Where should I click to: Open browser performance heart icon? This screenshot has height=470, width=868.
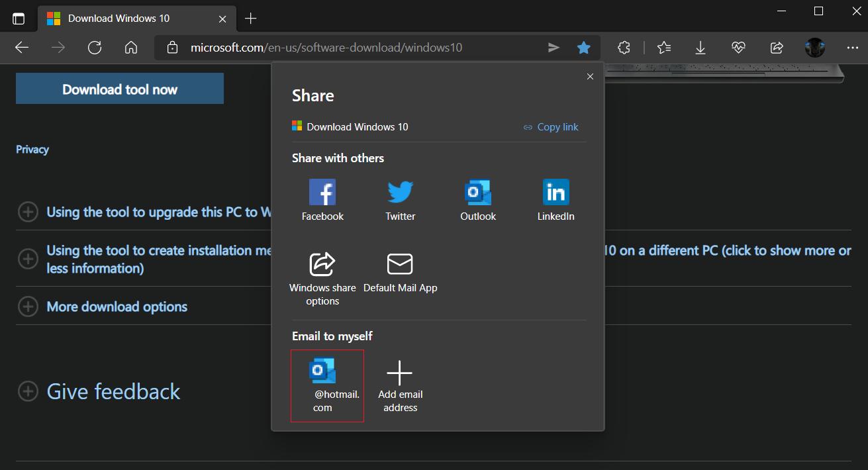pyautogui.click(x=738, y=48)
